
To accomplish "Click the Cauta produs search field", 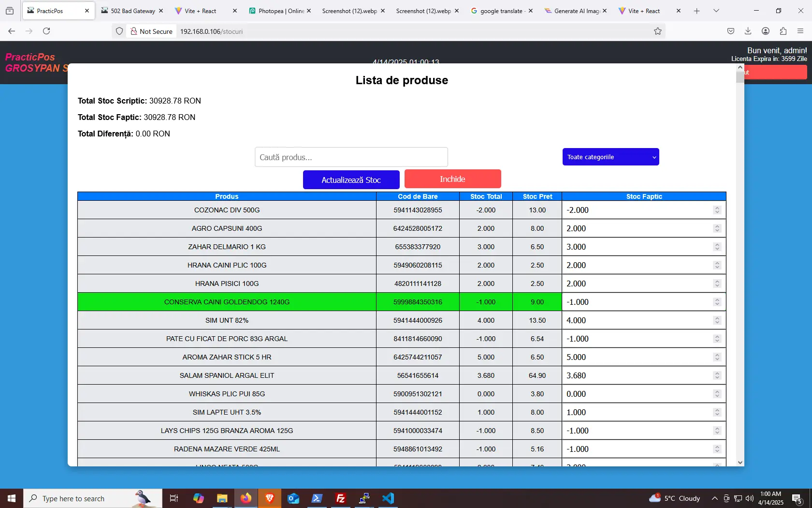I will click(351, 157).
